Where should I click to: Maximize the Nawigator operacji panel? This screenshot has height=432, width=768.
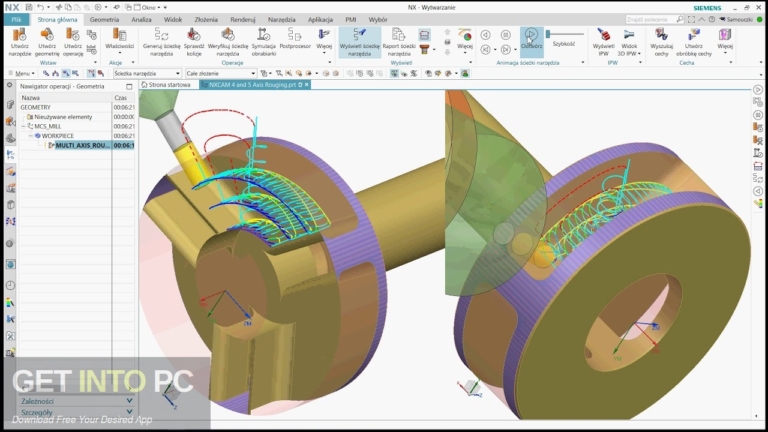coord(129,86)
